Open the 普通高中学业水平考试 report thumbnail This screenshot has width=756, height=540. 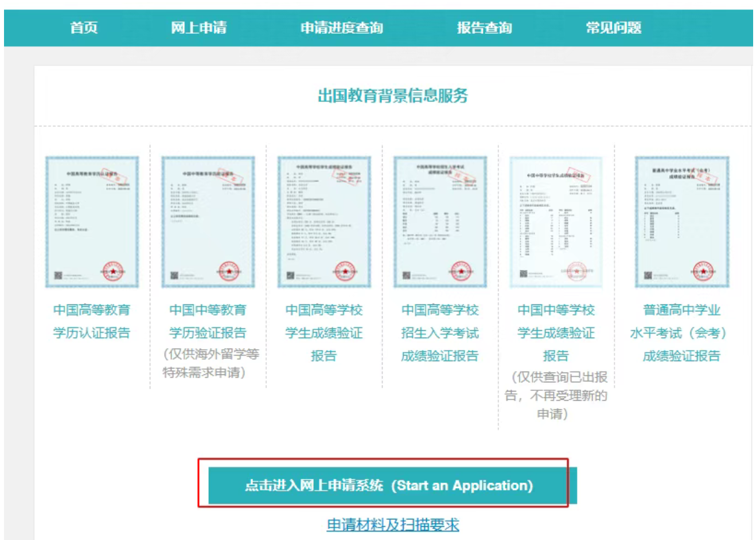pos(681,221)
